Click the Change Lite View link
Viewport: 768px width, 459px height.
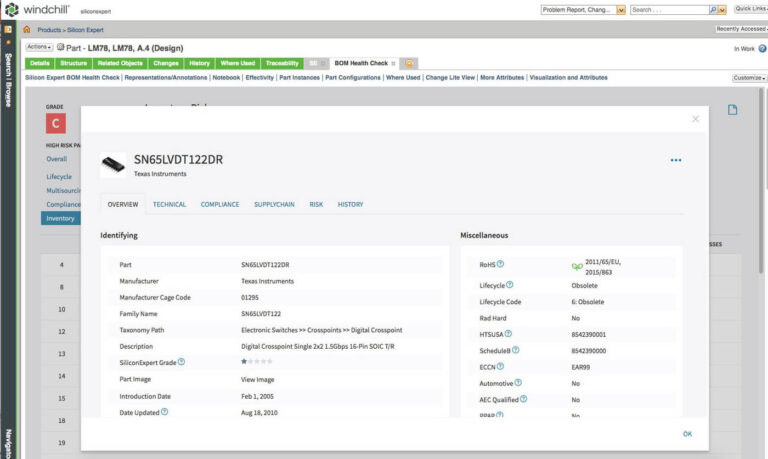point(450,77)
